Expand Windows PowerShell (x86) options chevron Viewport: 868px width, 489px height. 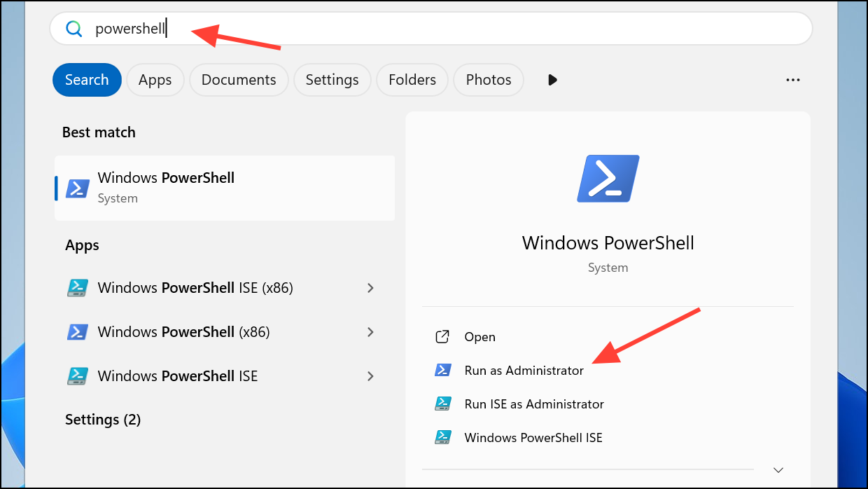tap(370, 331)
